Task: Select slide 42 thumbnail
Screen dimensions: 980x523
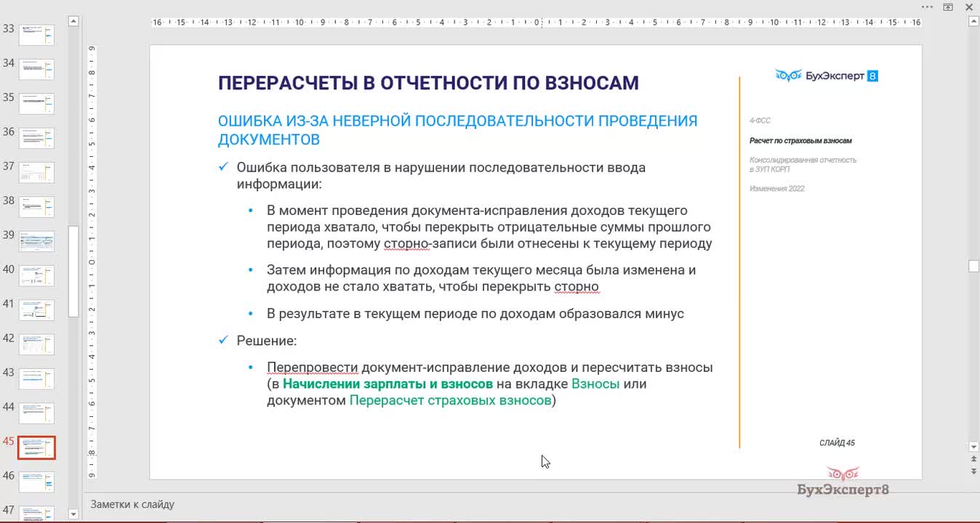Action: coord(36,344)
